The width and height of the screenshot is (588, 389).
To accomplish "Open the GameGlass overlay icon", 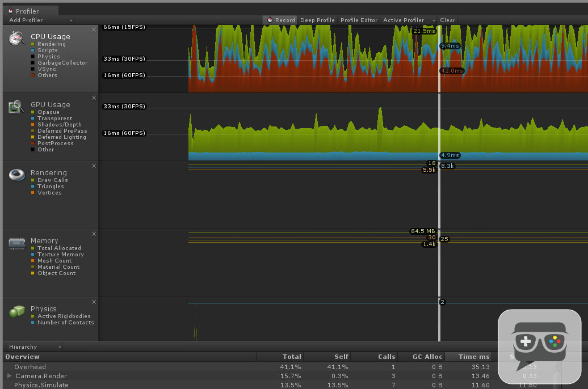I will pos(539,346).
